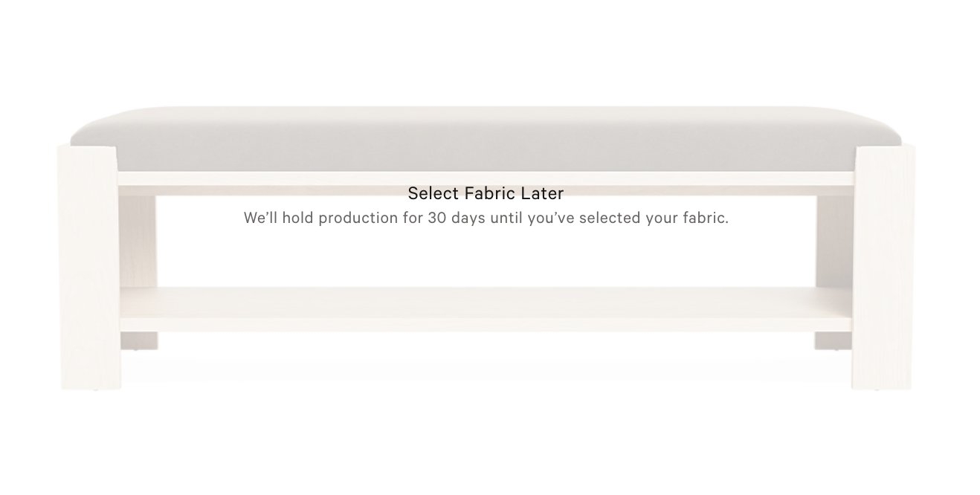Click the bench's right front leg
The image size is (980, 495).
(882, 268)
